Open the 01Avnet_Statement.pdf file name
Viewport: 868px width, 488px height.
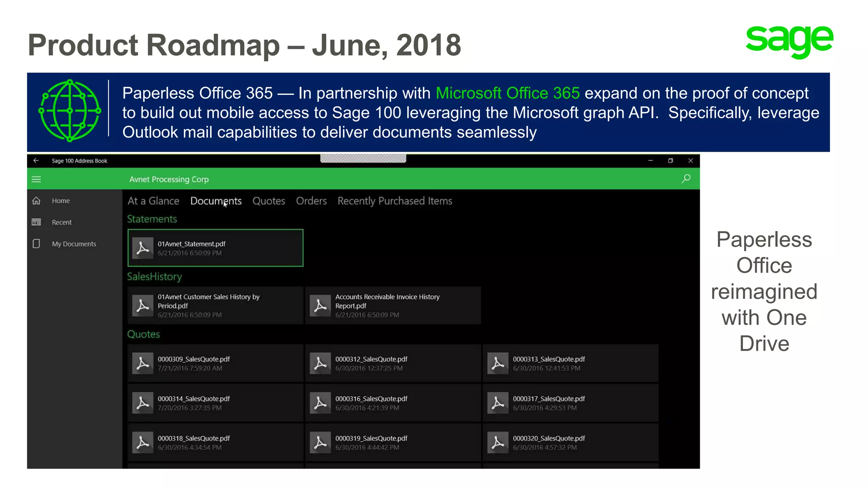(192, 244)
